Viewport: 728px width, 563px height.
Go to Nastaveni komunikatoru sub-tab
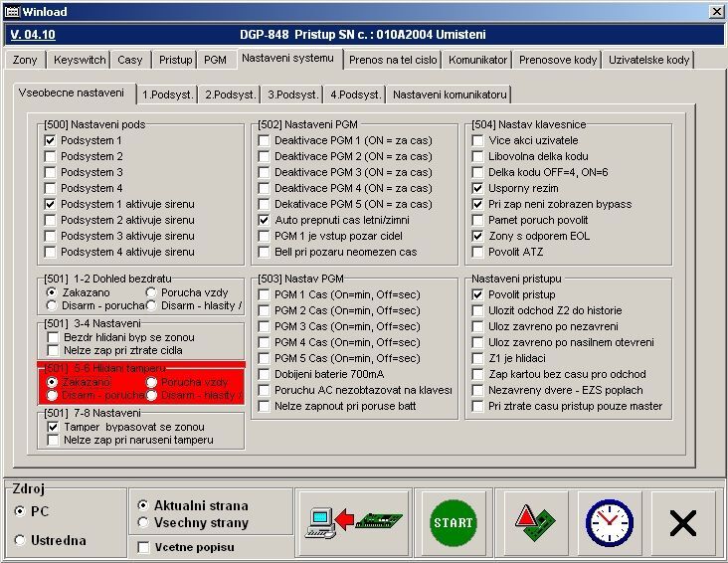pos(450,94)
